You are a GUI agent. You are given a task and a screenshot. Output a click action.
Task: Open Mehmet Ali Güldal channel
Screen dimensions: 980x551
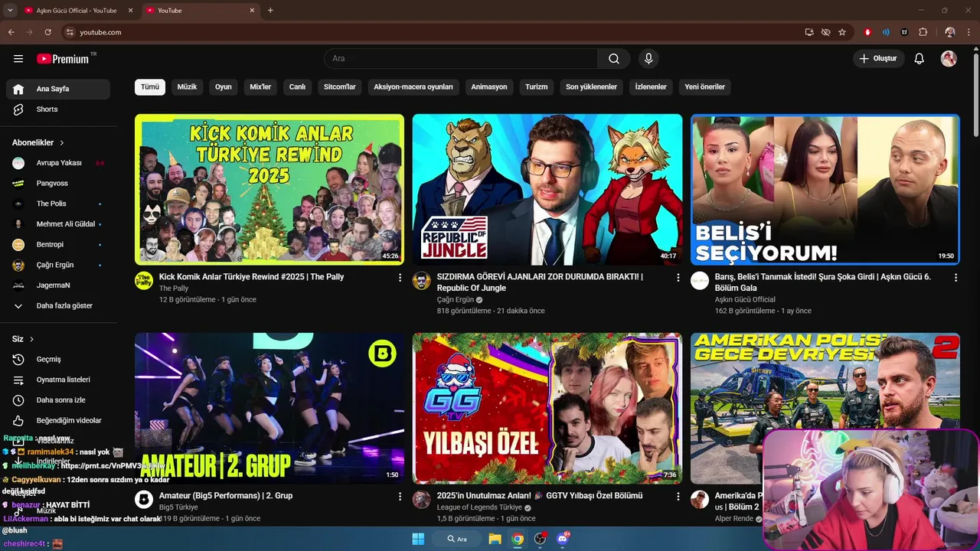(x=58, y=224)
